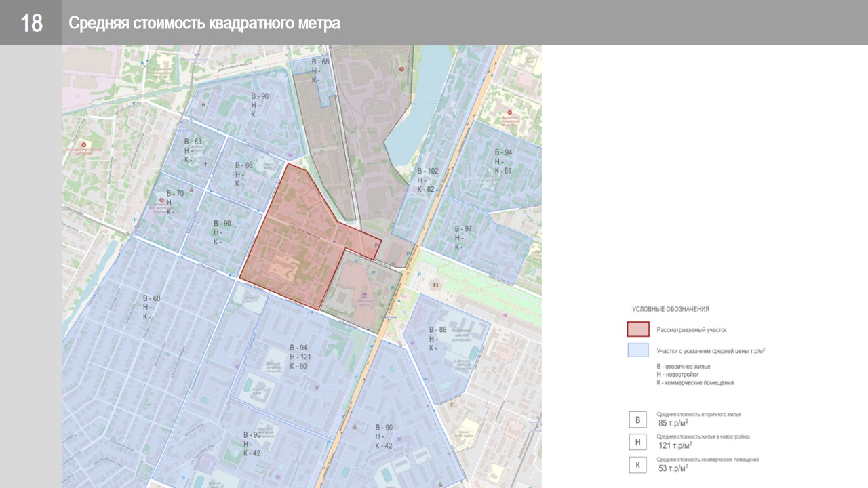Click the 'УСЛОВНЫЕ ОБОЗНАЧЕНИЯ' legend heading
The image size is (868, 488).
pyautogui.click(x=670, y=309)
